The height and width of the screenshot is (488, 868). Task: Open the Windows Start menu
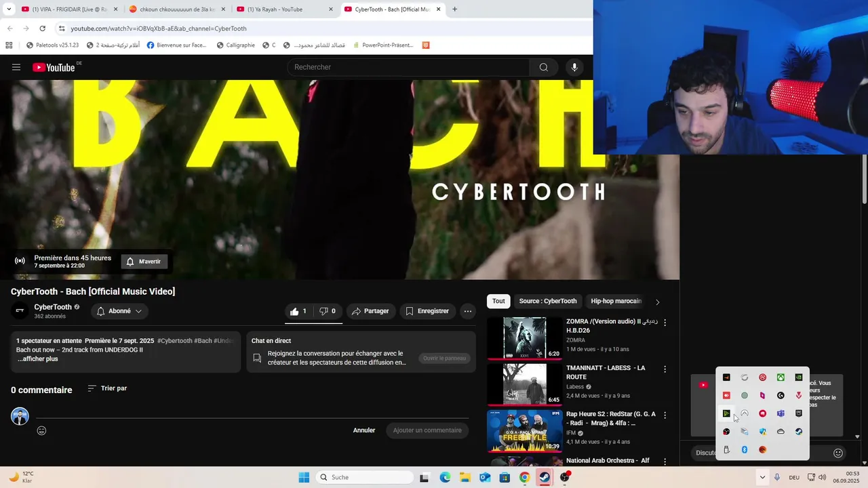(x=304, y=477)
